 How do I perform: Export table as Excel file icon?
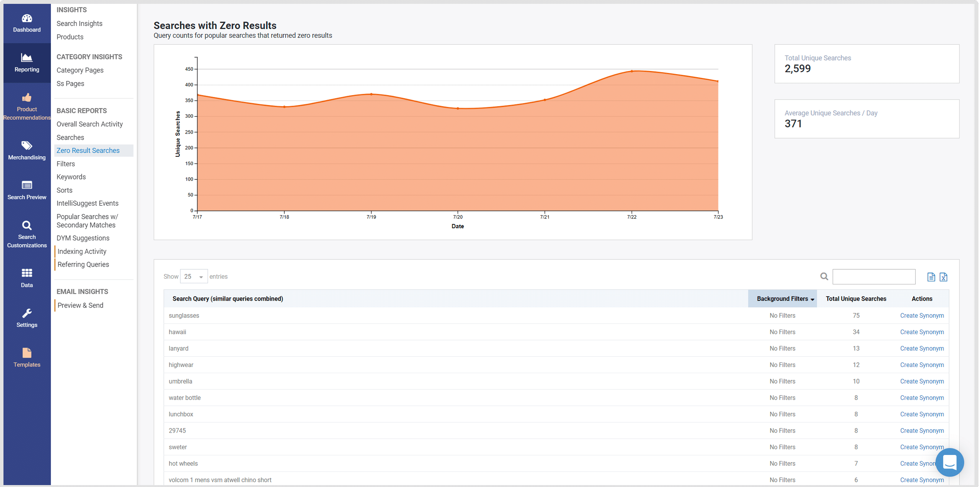pyautogui.click(x=943, y=277)
